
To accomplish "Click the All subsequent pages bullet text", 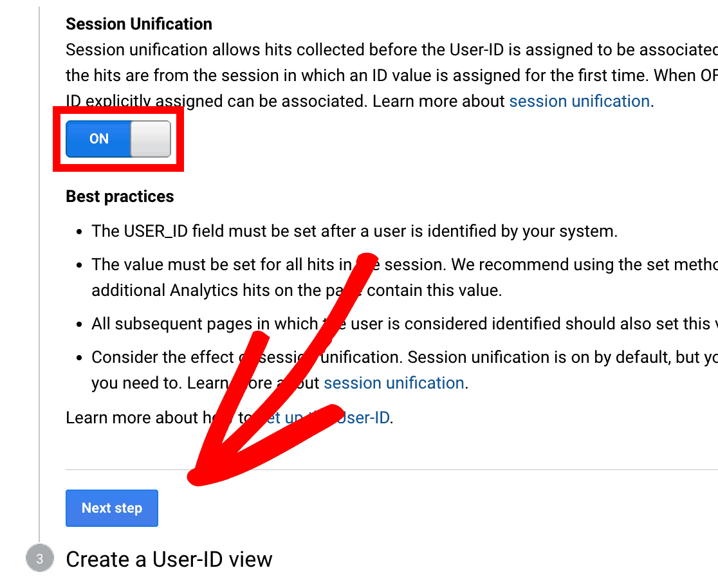I will (405, 324).
